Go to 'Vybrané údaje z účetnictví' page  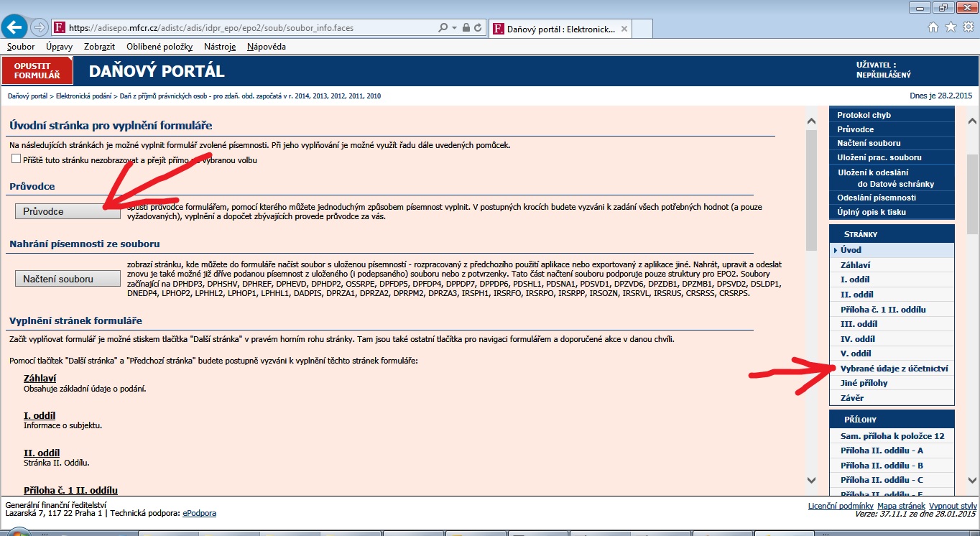tap(894, 369)
